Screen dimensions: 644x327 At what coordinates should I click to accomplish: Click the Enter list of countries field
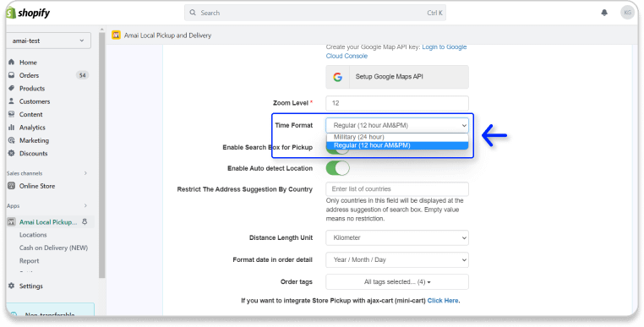tap(397, 189)
